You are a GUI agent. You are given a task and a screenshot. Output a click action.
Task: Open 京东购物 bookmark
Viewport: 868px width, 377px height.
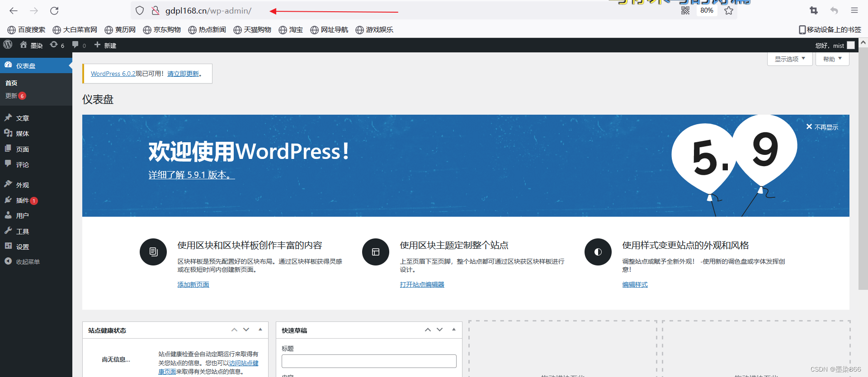[x=162, y=30]
